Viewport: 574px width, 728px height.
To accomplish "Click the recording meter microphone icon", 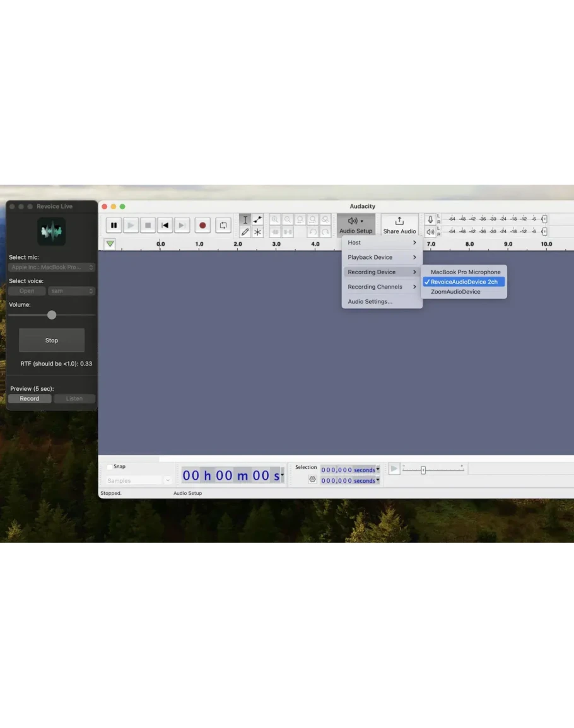I will click(x=430, y=219).
